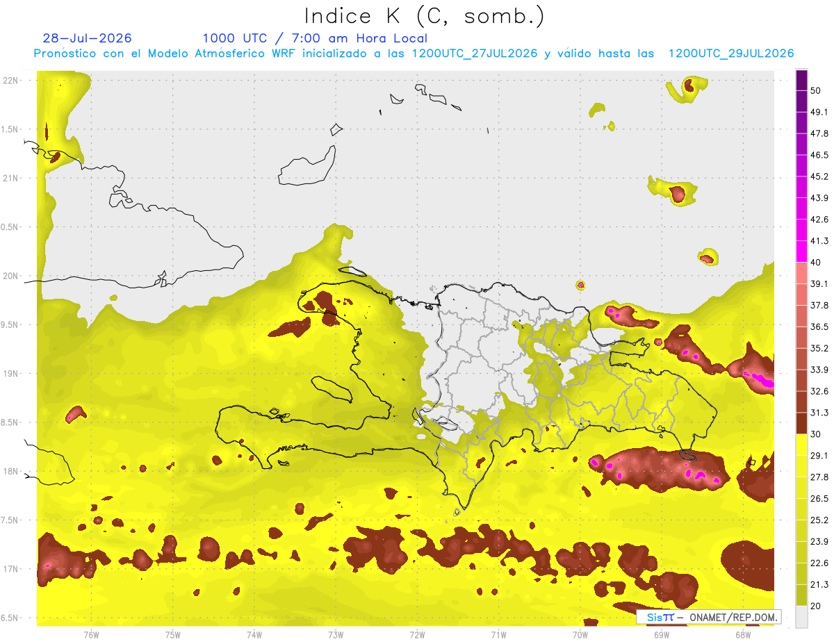Click the '70W' longitude label
Viewport: 834px width, 644px height.
tap(580, 634)
